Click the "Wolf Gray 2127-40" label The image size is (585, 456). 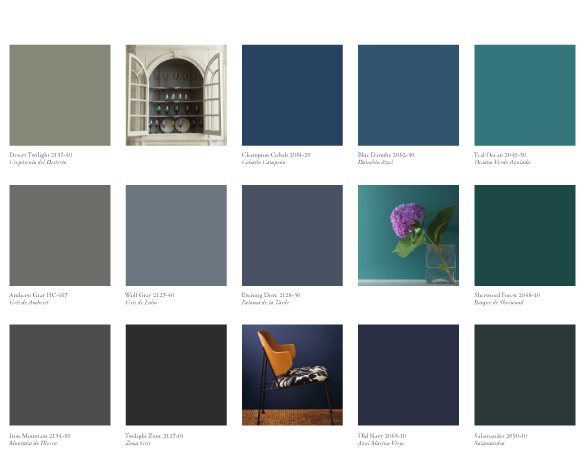point(150,295)
